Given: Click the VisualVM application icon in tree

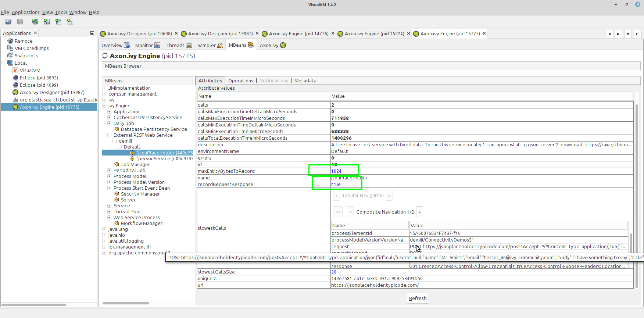Looking at the screenshot, I should pos(15,70).
